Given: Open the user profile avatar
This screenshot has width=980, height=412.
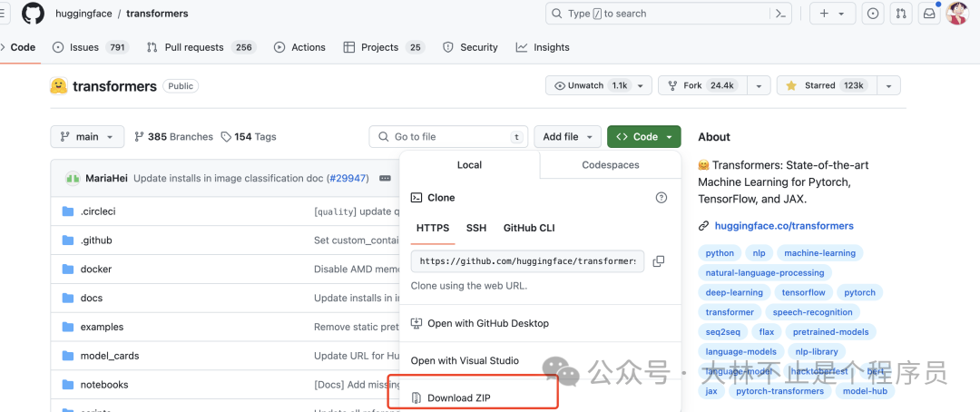Looking at the screenshot, I should coord(957,13).
